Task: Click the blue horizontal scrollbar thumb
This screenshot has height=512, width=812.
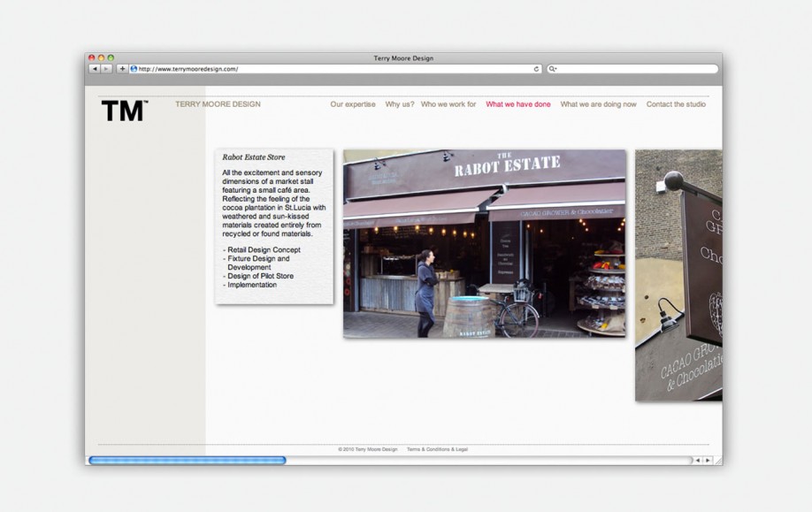Action: click(188, 460)
